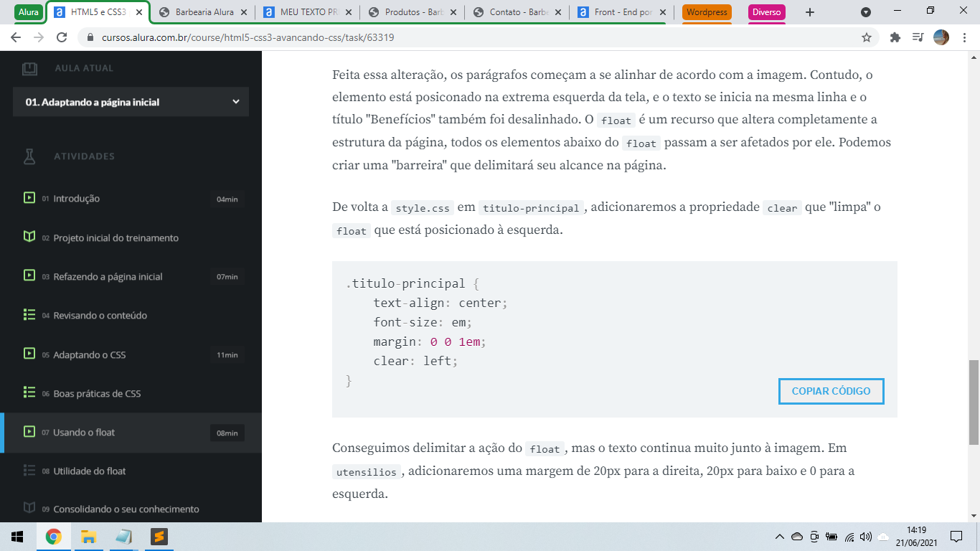Click the book icon beside Projeto inicial
This screenshot has width=980, height=551.
(29, 236)
